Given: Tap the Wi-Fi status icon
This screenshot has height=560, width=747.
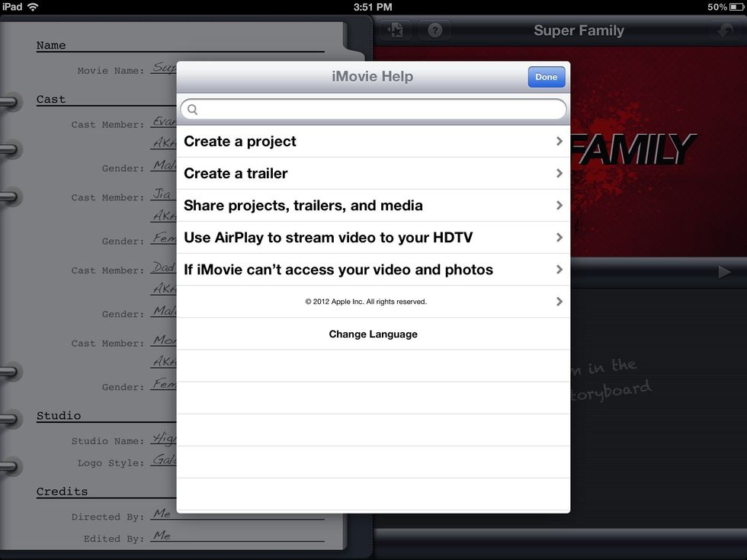Looking at the screenshot, I should pyautogui.click(x=34, y=7).
